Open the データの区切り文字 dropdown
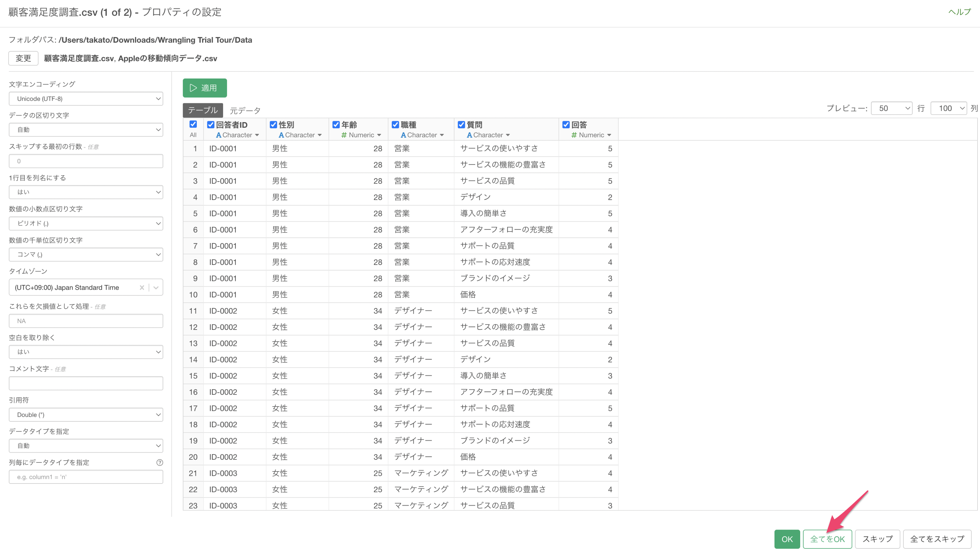The image size is (980, 554). [86, 130]
